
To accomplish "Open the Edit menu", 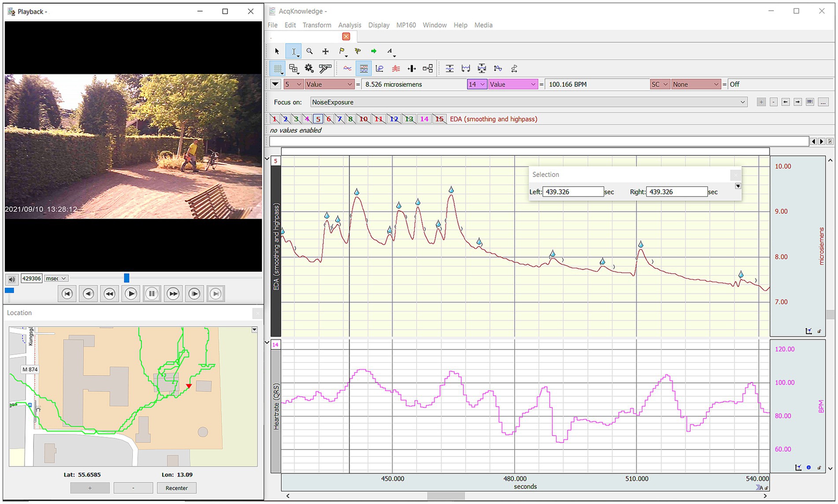I will (290, 25).
